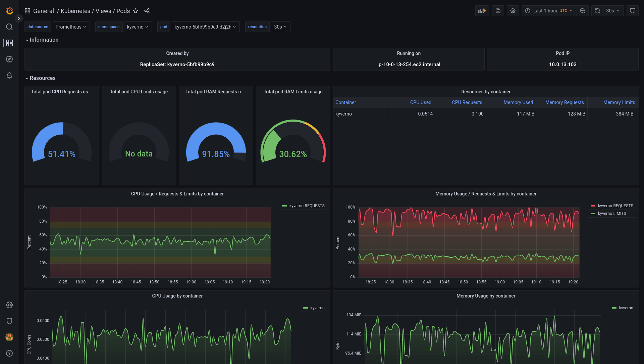Refresh the dashboard manually

pos(597,10)
